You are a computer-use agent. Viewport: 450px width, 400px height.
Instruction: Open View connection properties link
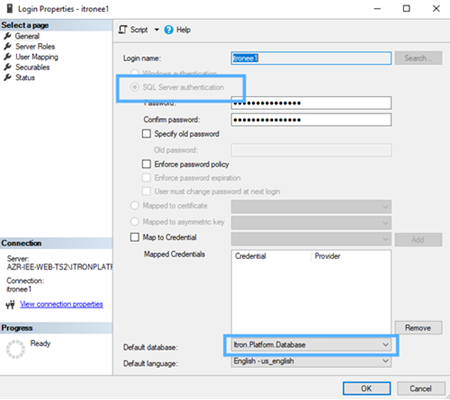[x=61, y=304]
